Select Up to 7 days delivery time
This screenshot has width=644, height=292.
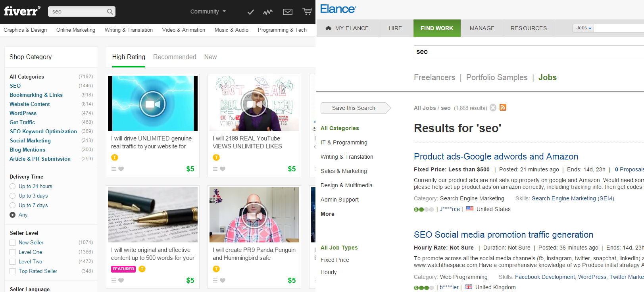[13, 206]
